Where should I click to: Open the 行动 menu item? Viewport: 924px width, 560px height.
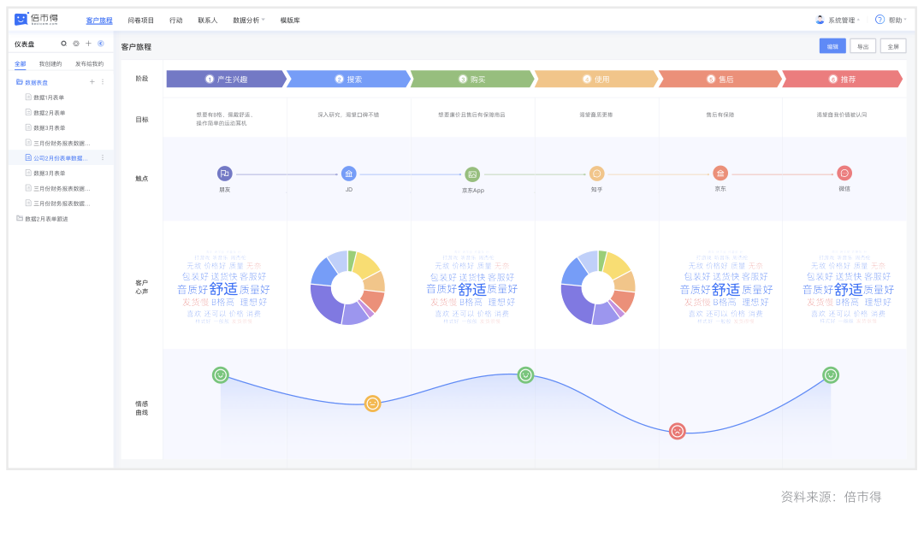[176, 20]
